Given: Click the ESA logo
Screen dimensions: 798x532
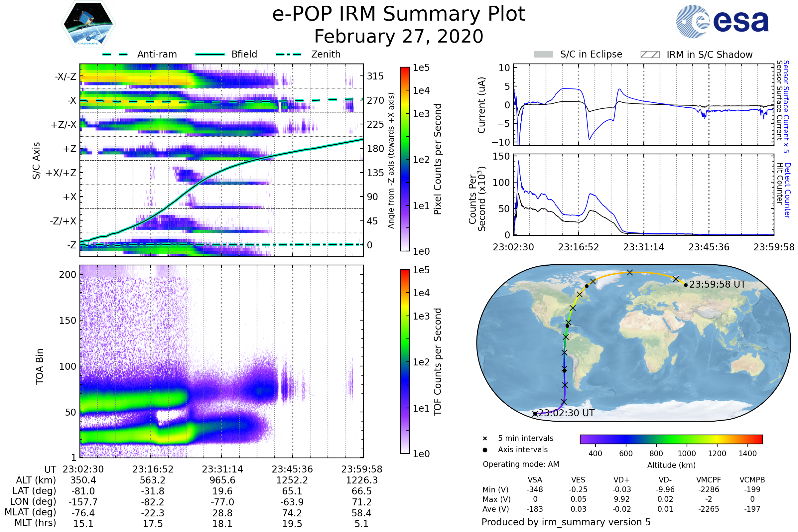Looking at the screenshot, I should [722, 22].
